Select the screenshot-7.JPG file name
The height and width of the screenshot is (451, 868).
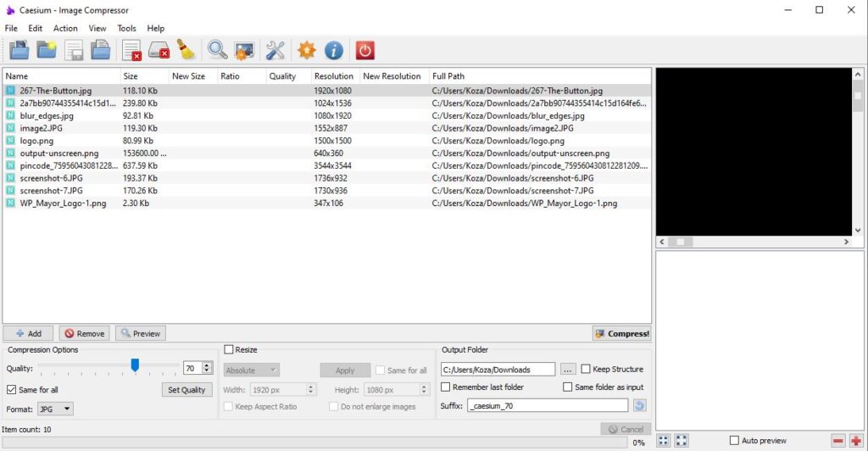[x=52, y=191]
